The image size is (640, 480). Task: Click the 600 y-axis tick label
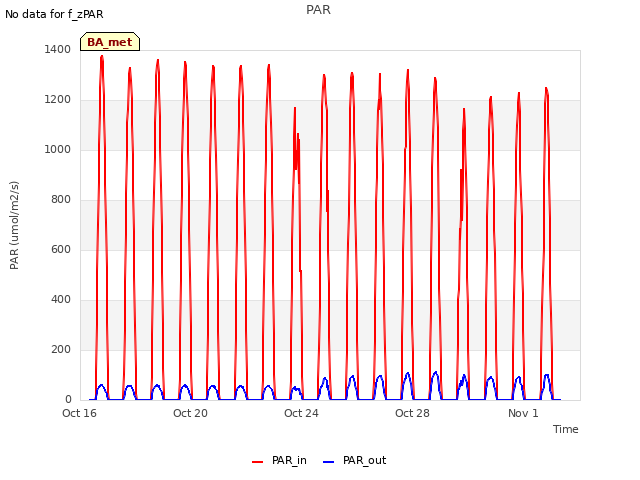61,250
